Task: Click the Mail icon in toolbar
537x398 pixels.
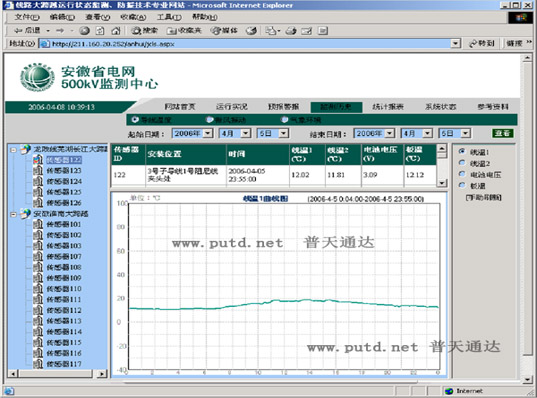Action: (272, 30)
